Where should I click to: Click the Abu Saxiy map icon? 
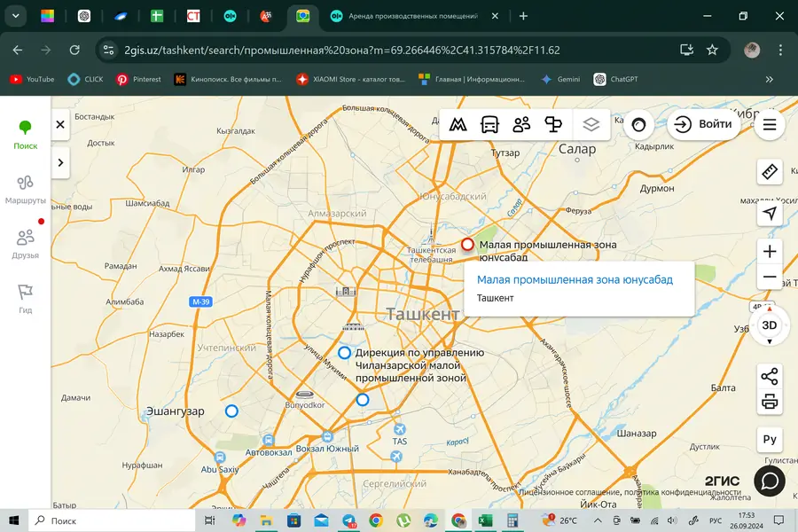(x=220, y=458)
